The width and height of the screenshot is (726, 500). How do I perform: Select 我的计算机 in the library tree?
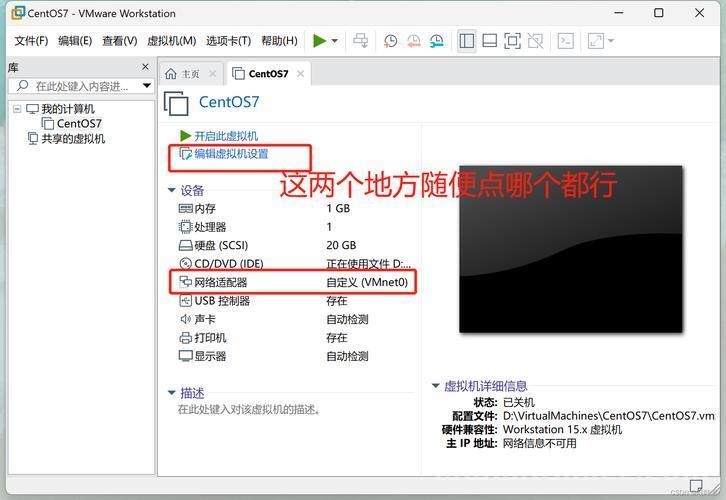tap(68, 109)
